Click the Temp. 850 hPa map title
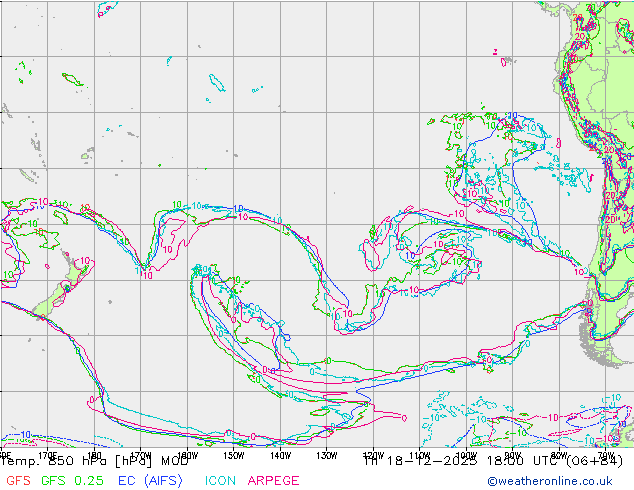The height and width of the screenshot is (490, 634). [95, 460]
